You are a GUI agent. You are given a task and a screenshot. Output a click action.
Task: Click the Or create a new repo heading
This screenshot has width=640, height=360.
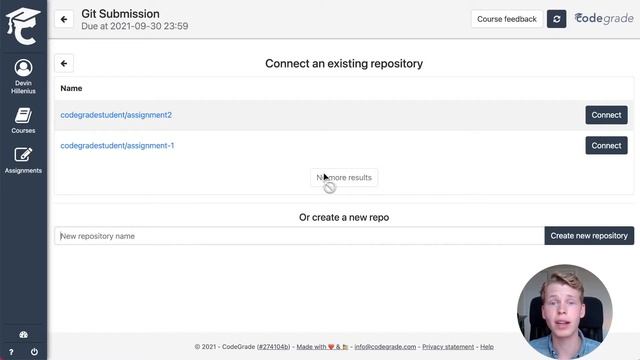(344, 218)
